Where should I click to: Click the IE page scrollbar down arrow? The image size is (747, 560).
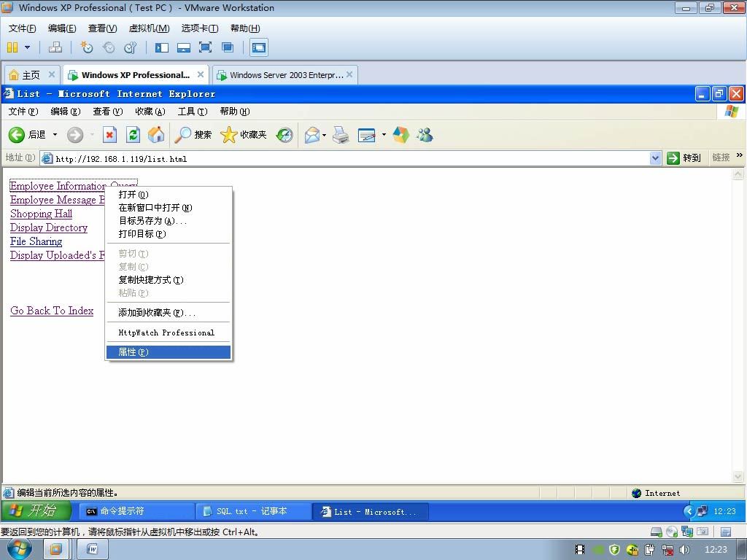click(738, 476)
